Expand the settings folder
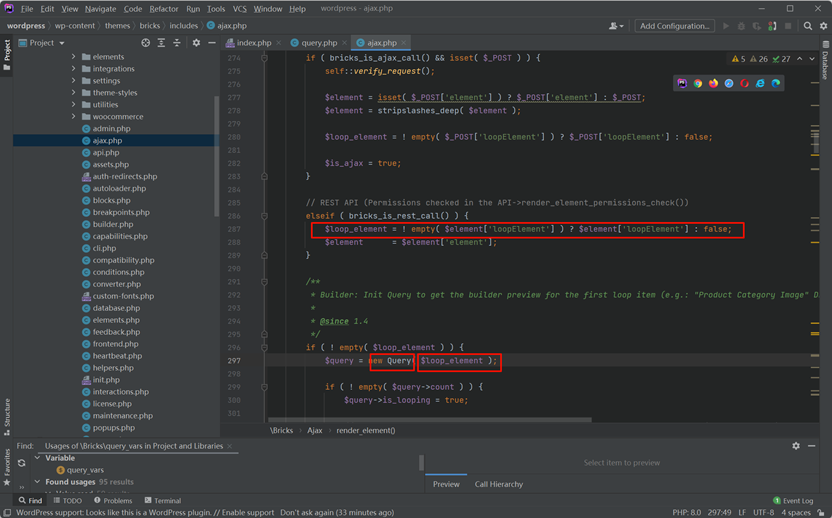The width and height of the screenshot is (832, 518). point(73,80)
